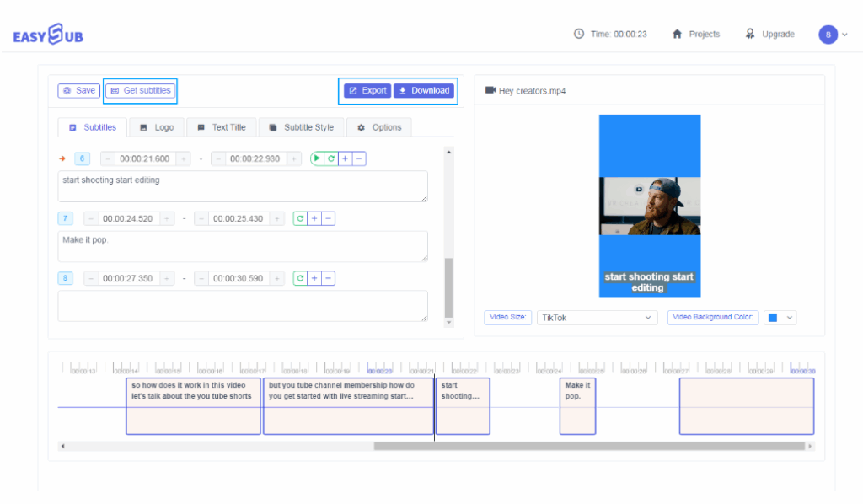This screenshot has height=504, width=863.
Task: Delete subtitle 8 using its minus icon
Action: coord(328,278)
